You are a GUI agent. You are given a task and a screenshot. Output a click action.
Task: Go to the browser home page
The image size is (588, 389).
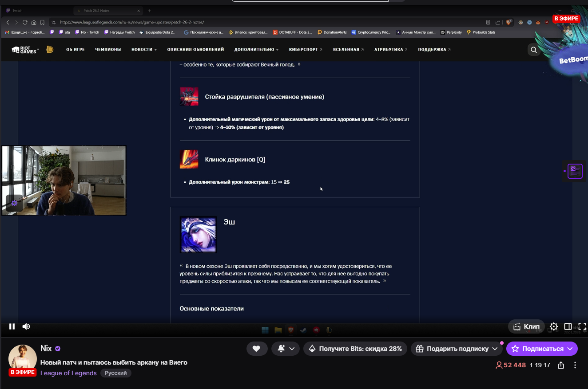coord(34,22)
